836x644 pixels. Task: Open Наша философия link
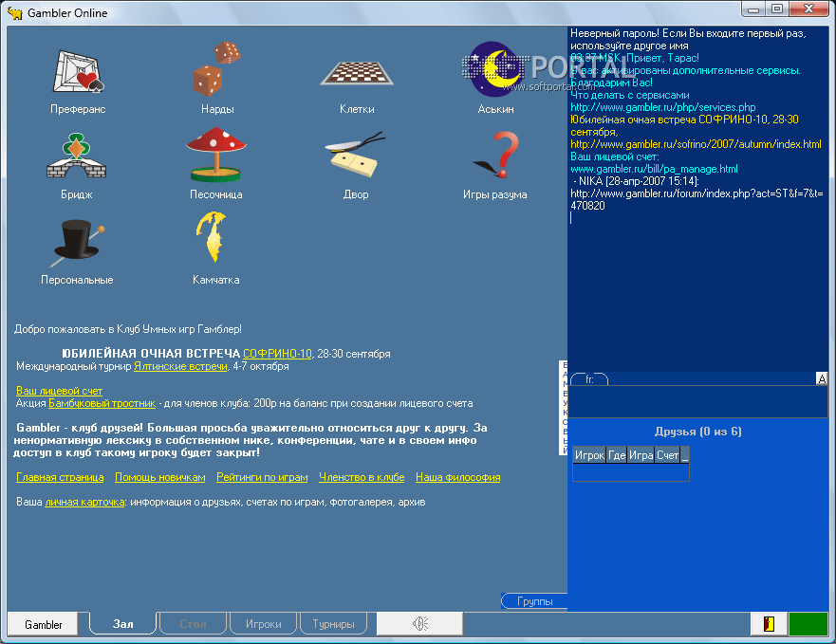tap(458, 477)
